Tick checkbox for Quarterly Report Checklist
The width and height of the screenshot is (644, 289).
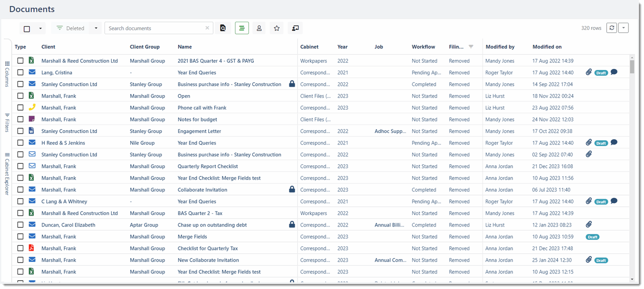[20, 166]
